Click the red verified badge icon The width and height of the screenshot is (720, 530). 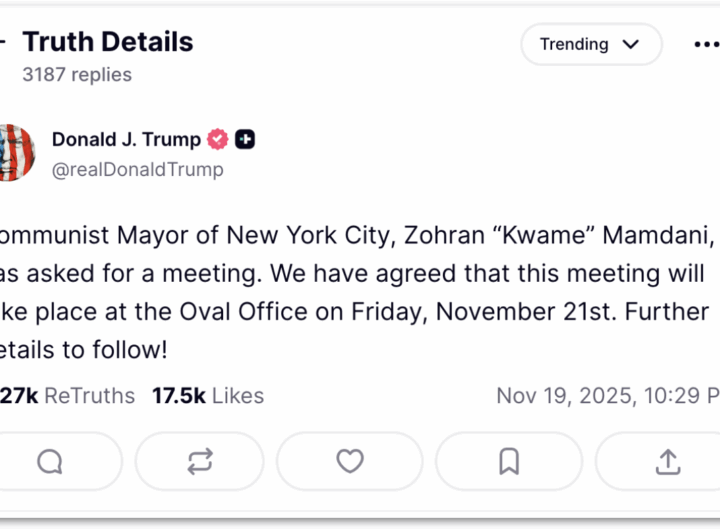pyautogui.click(x=217, y=140)
